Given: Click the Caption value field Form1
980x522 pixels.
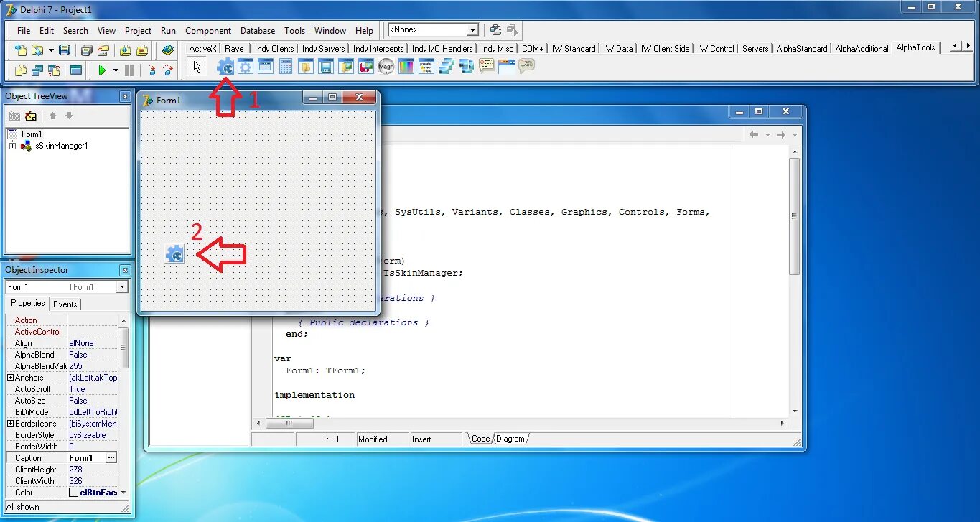Looking at the screenshot, I should tap(86, 458).
